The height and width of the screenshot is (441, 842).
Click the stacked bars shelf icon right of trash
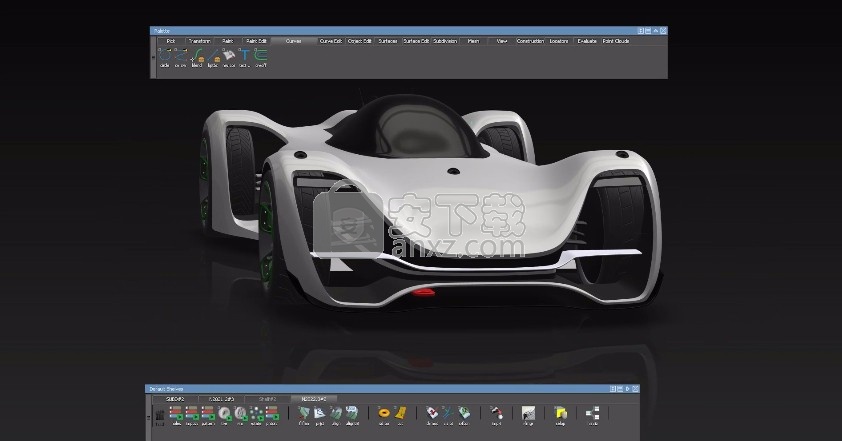(176, 414)
